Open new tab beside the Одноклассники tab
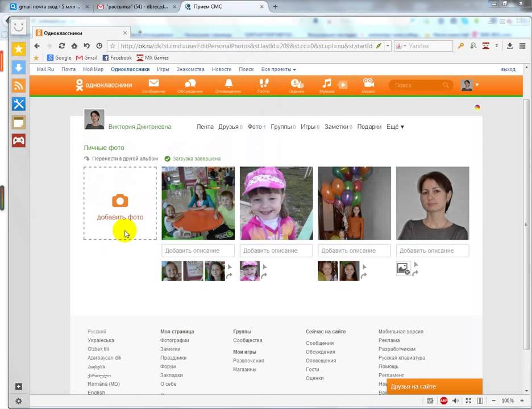 coord(140,32)
